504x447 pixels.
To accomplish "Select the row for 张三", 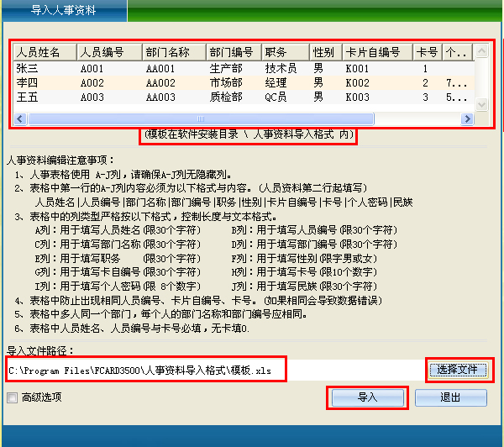I will 244,69.
